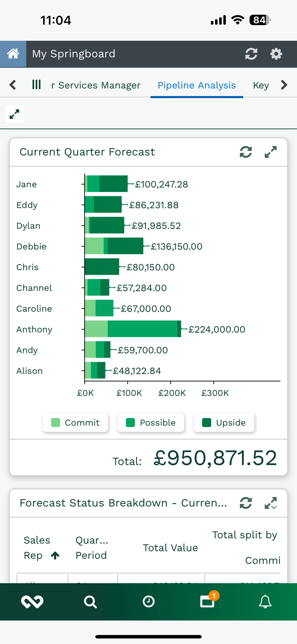This screenshot has width=297, height=644.
Task: Open tab list via three-bars icon
Action: click(x=37, y=85)
